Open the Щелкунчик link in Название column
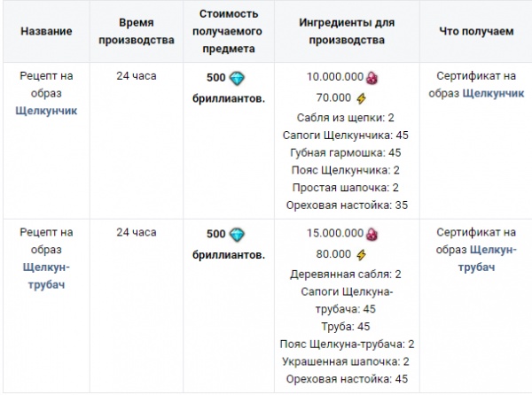 click(x=46, y=114)
